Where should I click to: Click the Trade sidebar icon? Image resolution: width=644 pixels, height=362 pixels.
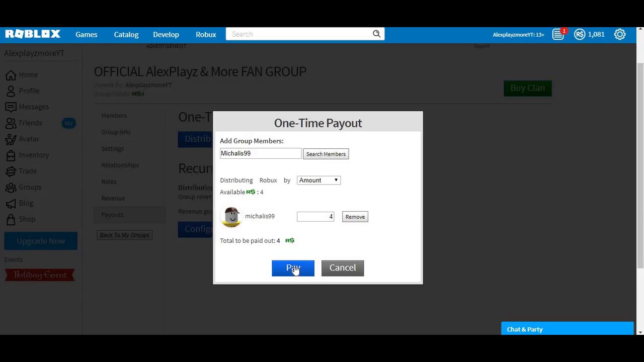[x=11, y=171]
